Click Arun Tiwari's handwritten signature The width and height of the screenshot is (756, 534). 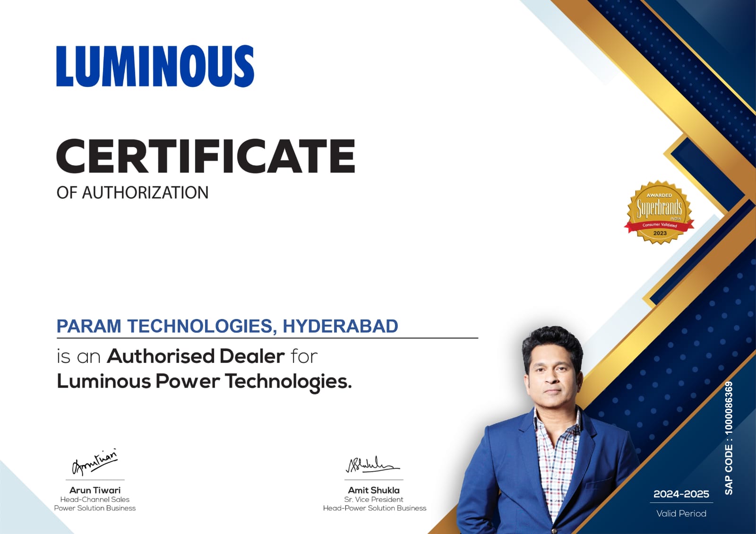click(94, 462)
